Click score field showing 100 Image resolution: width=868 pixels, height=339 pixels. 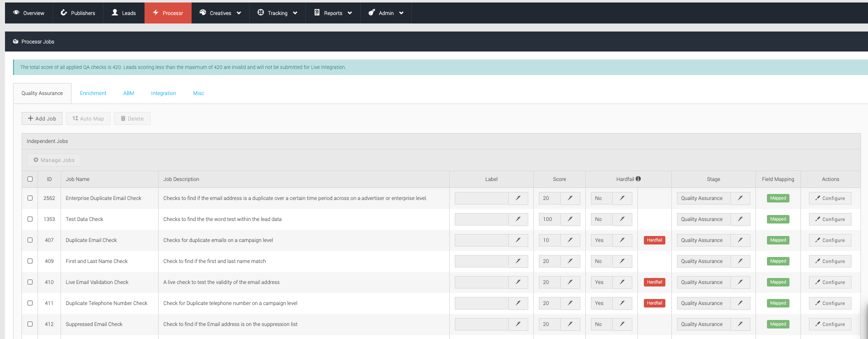point(549,219)
